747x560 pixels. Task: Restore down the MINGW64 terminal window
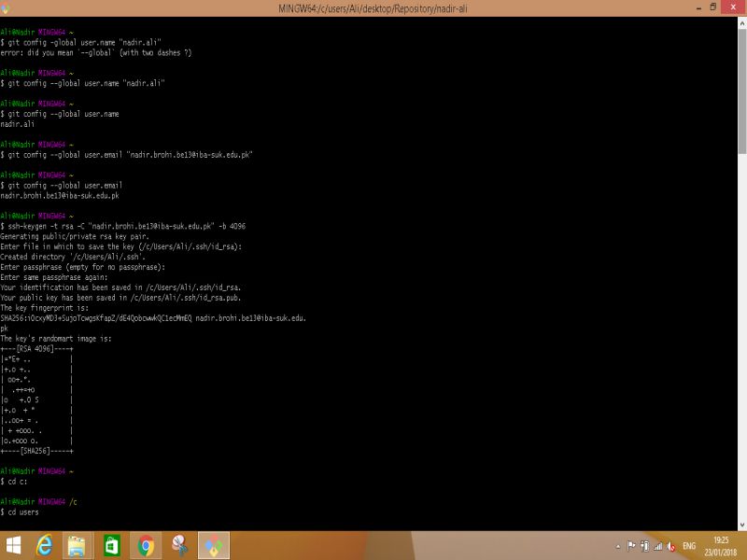pos(712,7)
